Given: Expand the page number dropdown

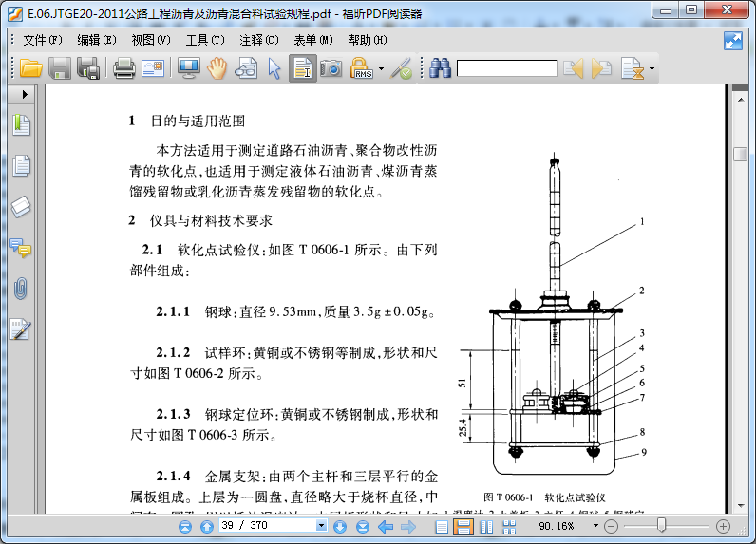Looking at the screenshot, I should pos(320,526).
